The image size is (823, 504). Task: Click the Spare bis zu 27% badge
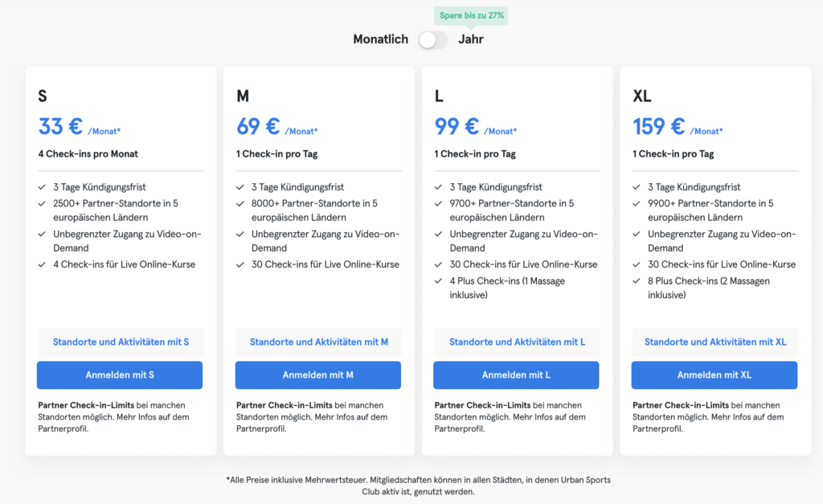[471, 16]
